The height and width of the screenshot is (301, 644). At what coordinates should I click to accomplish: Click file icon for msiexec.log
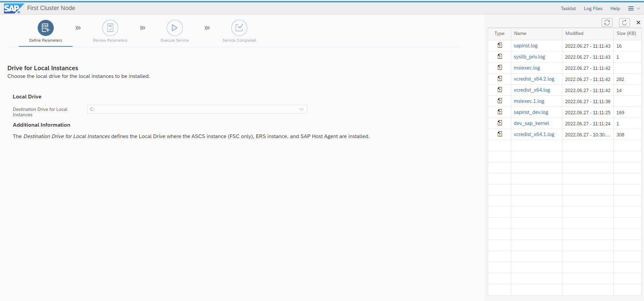(x=500, y=68)
